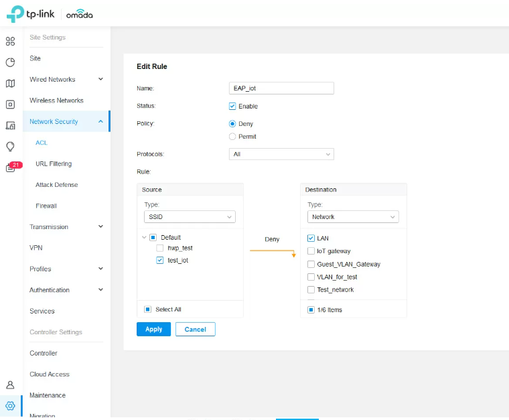Uncheck the Enable status checkbox
This screenshot has height=420, width=509.
232,107
